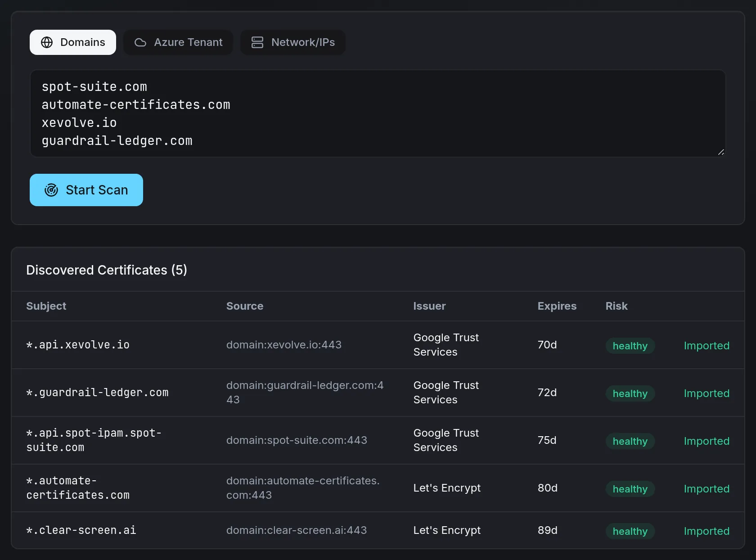Click the Discovered Certificates (5) heading

click(x=107, y=270)
